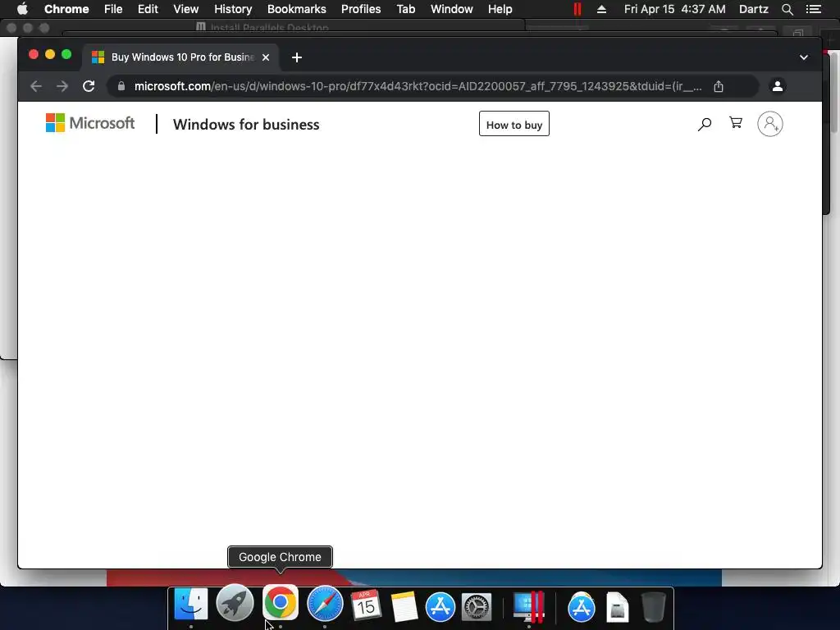Open the Apple menu

pyautogui.click(x=22, y=9)
